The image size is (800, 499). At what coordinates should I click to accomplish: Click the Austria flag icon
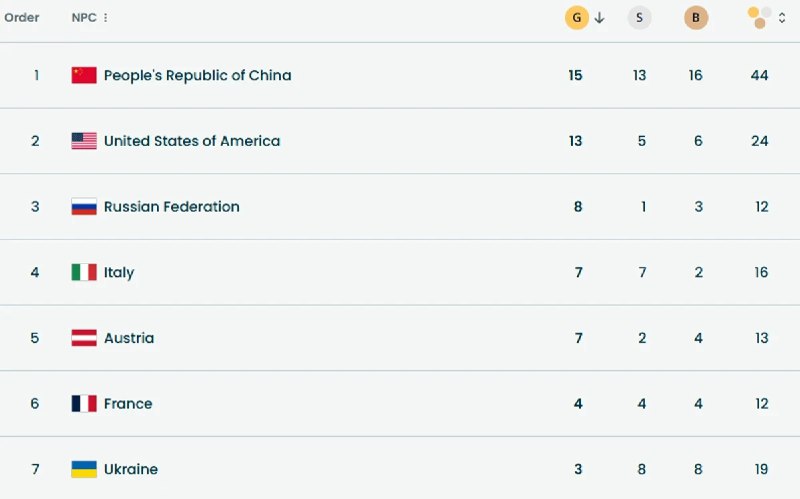(84, 338)
